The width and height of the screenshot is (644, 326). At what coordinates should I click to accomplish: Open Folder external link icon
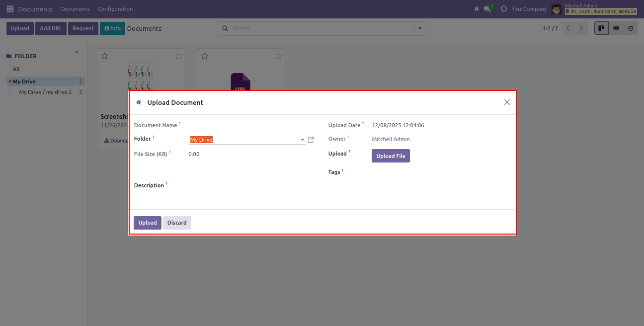311,140
